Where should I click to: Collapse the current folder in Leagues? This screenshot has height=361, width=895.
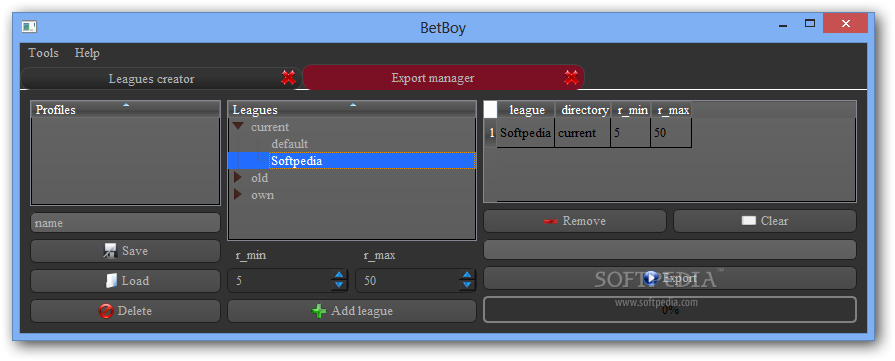click(238, 127)
